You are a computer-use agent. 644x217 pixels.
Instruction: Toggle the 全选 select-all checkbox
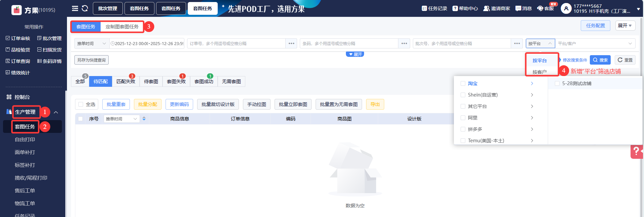point(81,104)
